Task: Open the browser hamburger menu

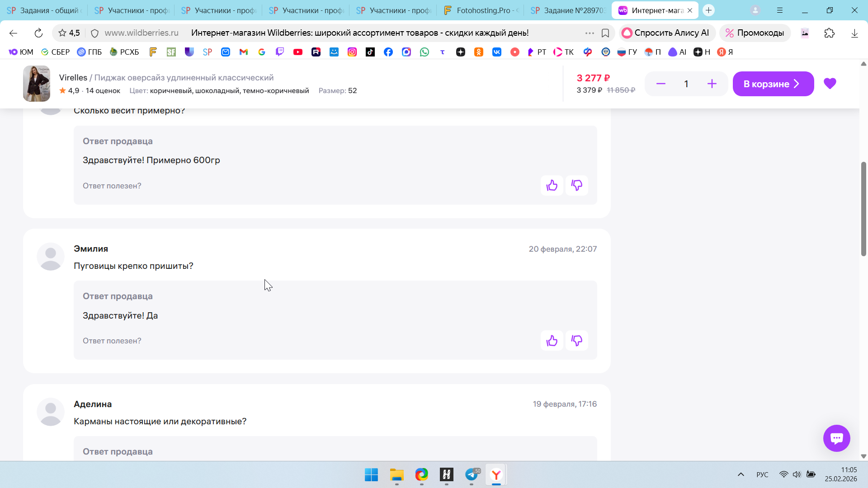Action: click(x=780, y=10)
